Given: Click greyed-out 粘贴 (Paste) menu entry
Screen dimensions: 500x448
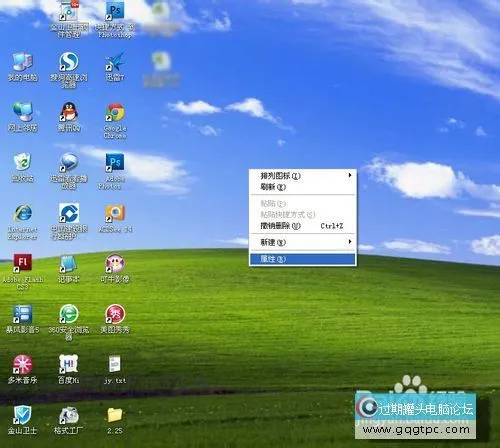Looking at the screenshot, I should (x=303, y=203).
